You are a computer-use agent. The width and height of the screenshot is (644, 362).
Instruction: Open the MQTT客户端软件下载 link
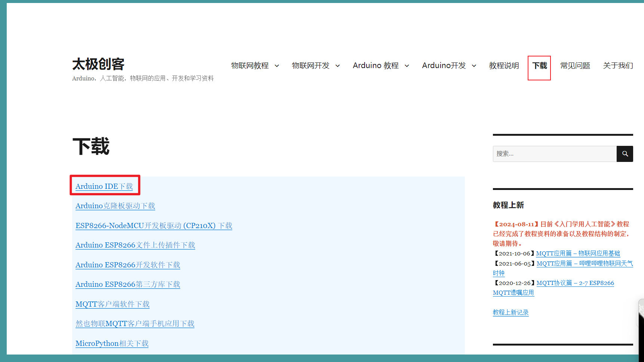point(113,304)
